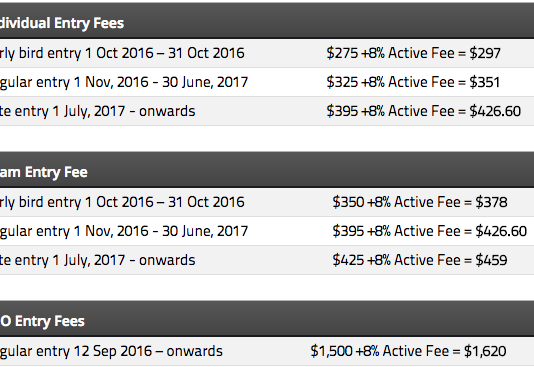The width and height of the screenshot is (534, 367).
Task: Click the $1,620 total amount
Action: 485,351
